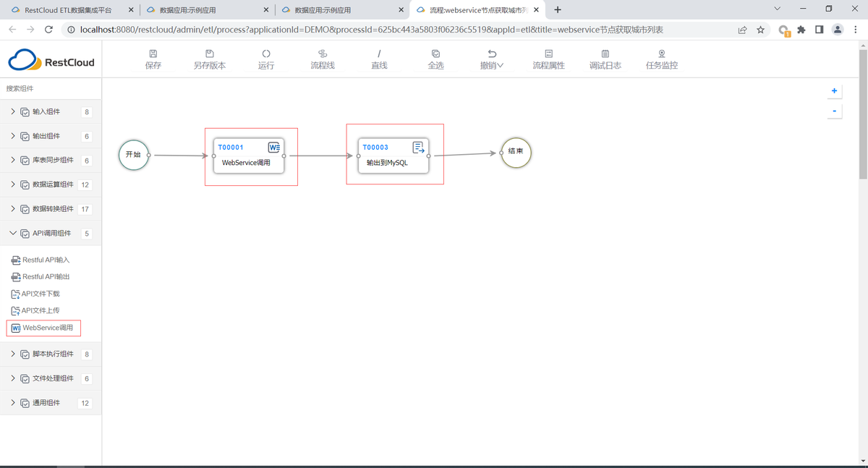The width and height of the screenshot is (868, 468).
Task: Click the 通用组件 folder icon
Action: tap(25, 403)
